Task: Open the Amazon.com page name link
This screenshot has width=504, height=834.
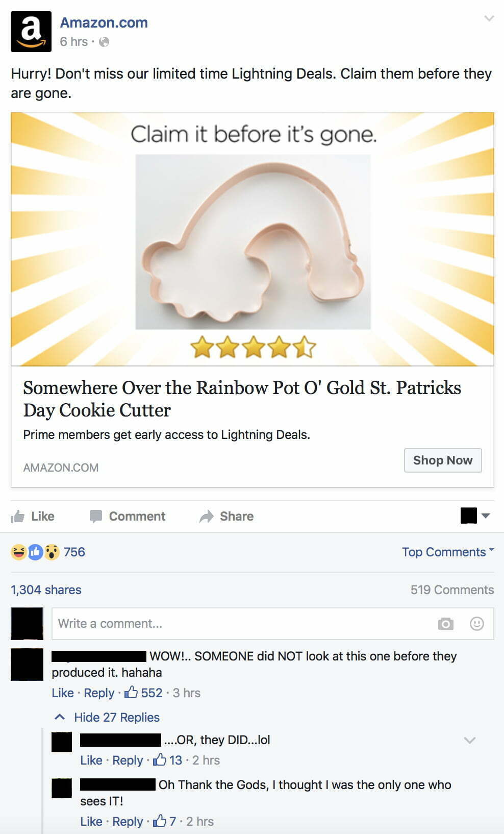Action: (104, 22)
